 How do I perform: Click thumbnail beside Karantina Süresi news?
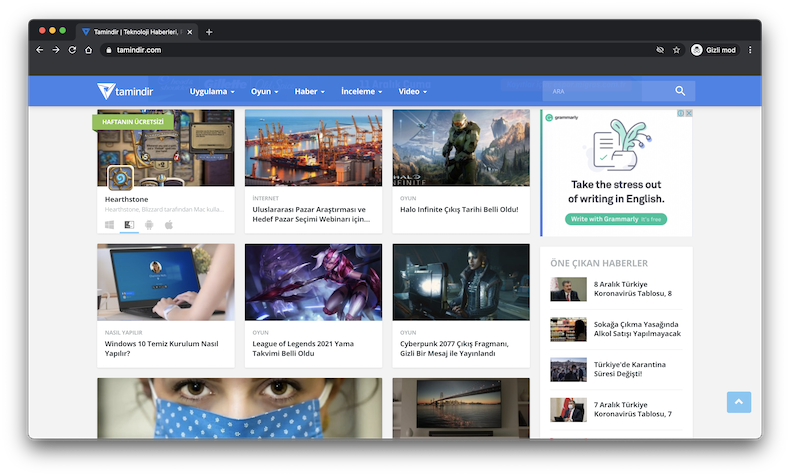568,369
